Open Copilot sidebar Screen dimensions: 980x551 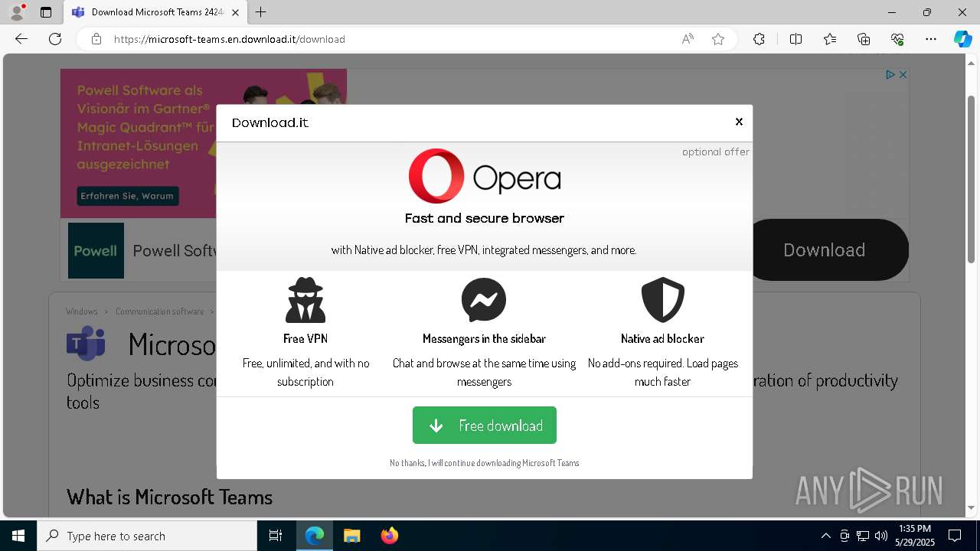click(x=962, y=39)
